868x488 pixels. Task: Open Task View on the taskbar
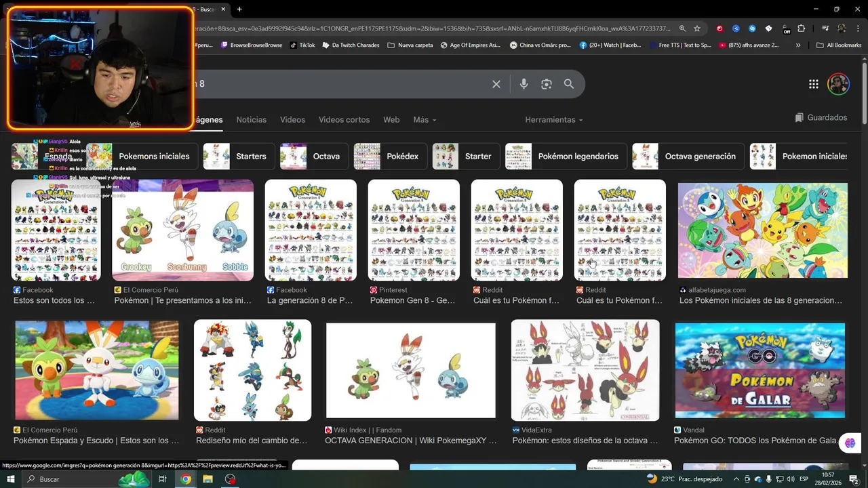pos(162,479)
